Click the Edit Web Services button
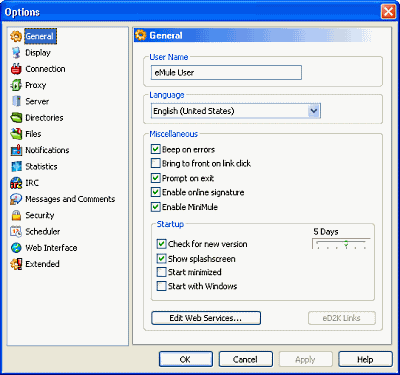 click(x=206, y=318)
